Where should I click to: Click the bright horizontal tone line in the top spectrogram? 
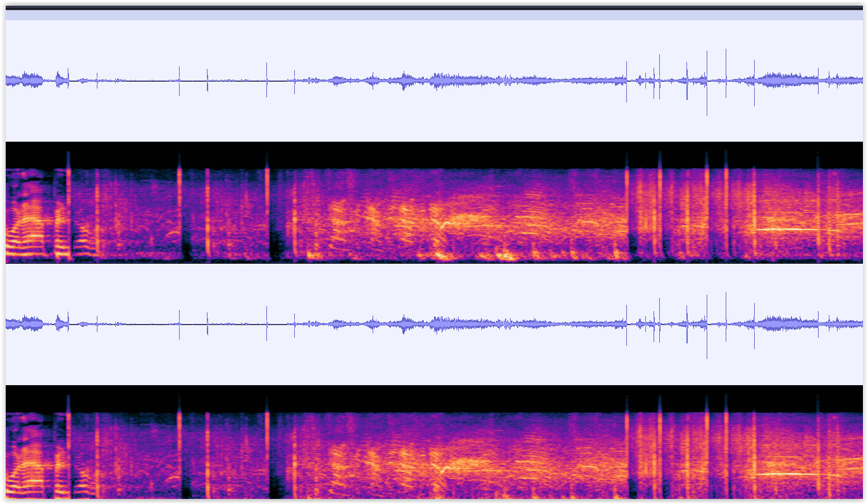(791, 230)
